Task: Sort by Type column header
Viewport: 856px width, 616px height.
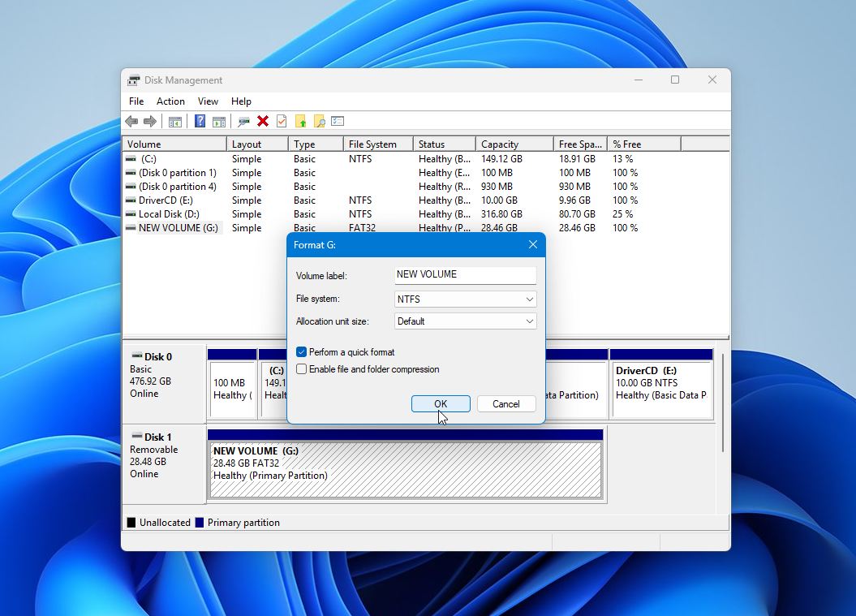Action: point(316,144)
